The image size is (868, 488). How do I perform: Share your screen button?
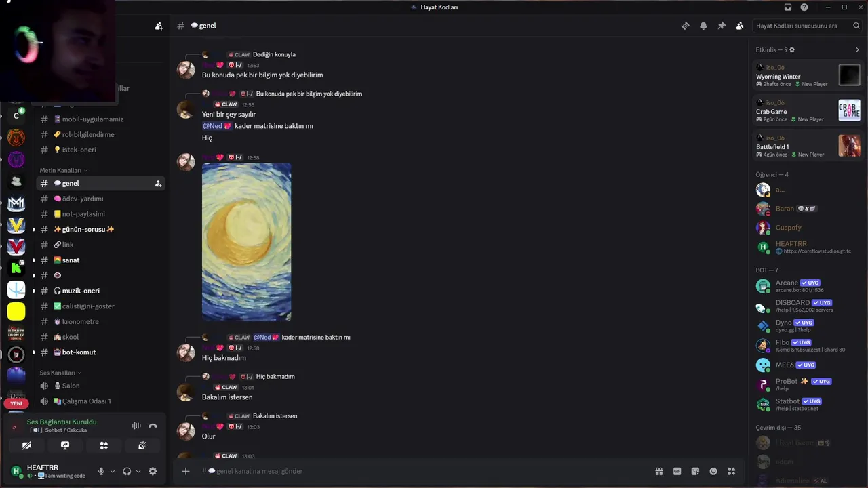click(65, 445)
